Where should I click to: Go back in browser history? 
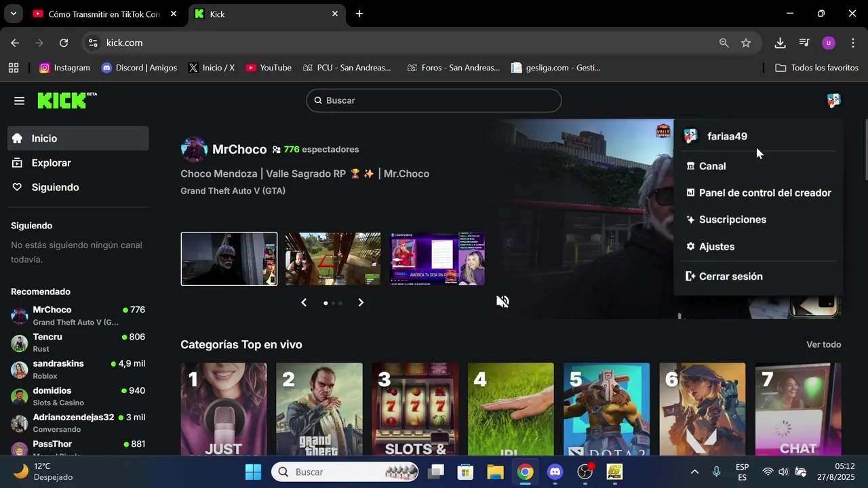[x=15, y=43]
